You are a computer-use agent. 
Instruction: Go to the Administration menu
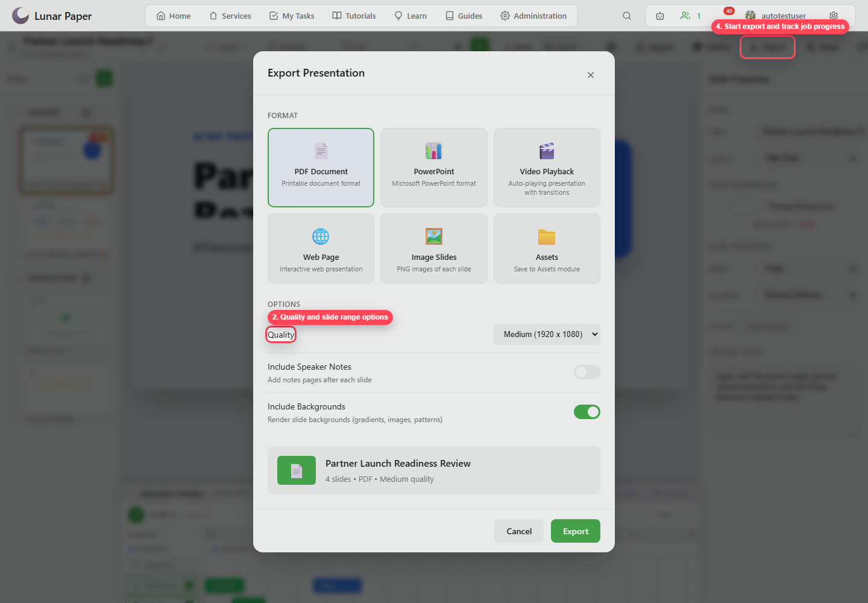tap(533, 16)
